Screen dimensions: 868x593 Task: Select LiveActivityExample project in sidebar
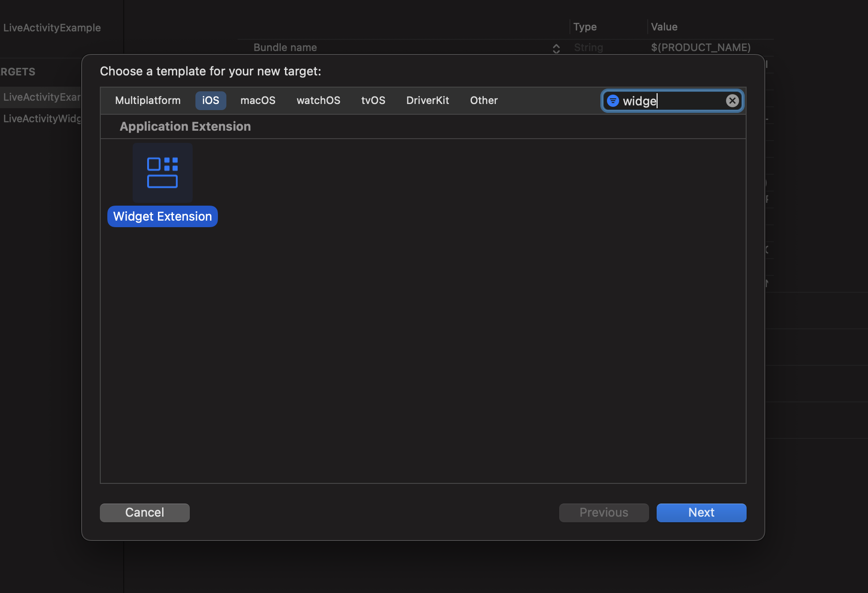(x=52, y=28)
